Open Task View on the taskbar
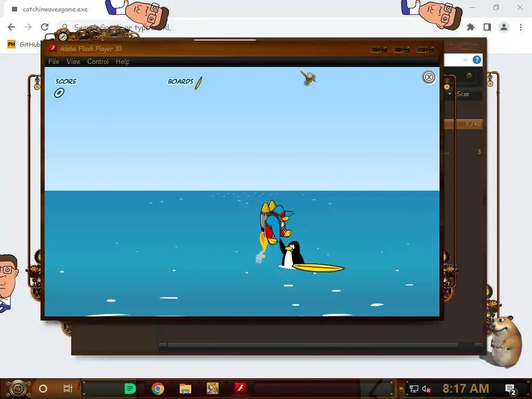Image resolution: width=532 pixels, height=399 pixels. tap(68, 389)
